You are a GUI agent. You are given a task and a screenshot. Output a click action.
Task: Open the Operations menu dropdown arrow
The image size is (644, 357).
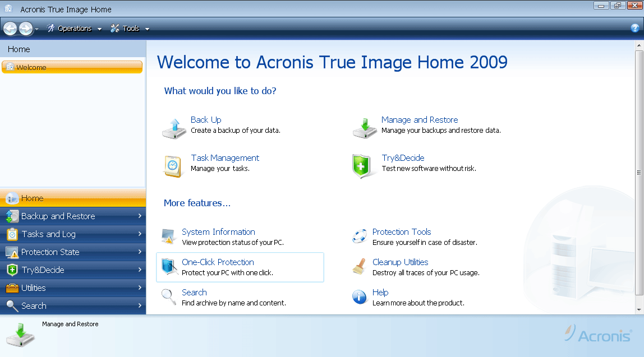(x=99, y=29)
